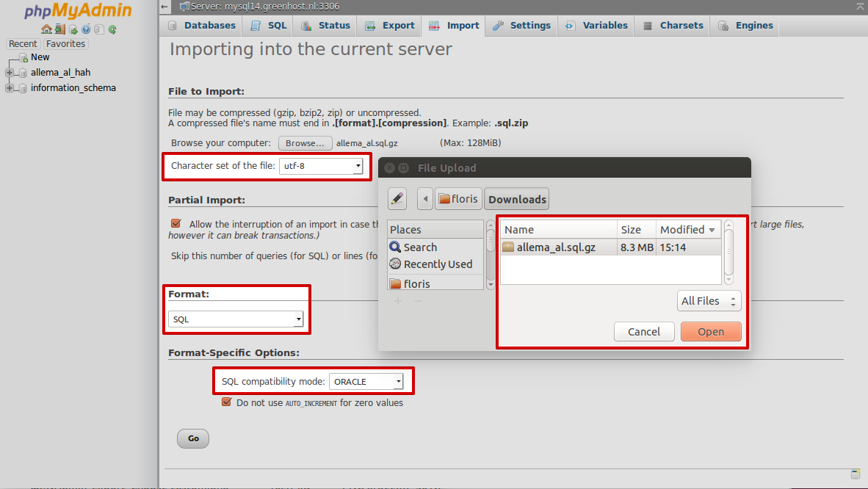The image size is (868, 489).
Task: Select the information_schema database name
Action: 73,88
